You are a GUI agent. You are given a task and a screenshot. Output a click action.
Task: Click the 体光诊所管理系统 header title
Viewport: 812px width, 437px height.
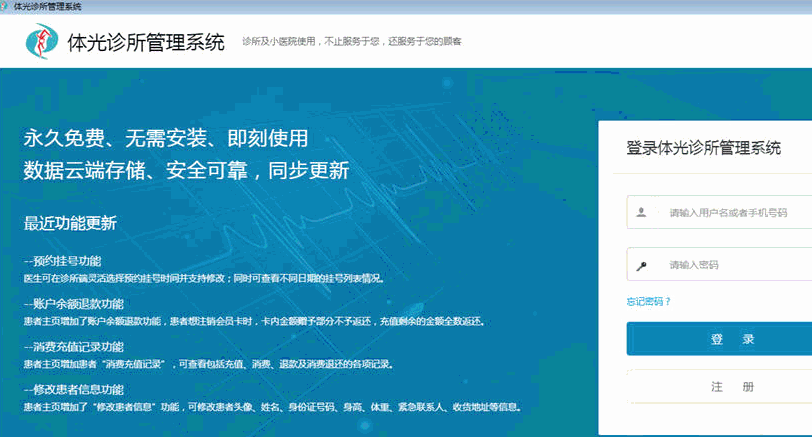point(146,42)
